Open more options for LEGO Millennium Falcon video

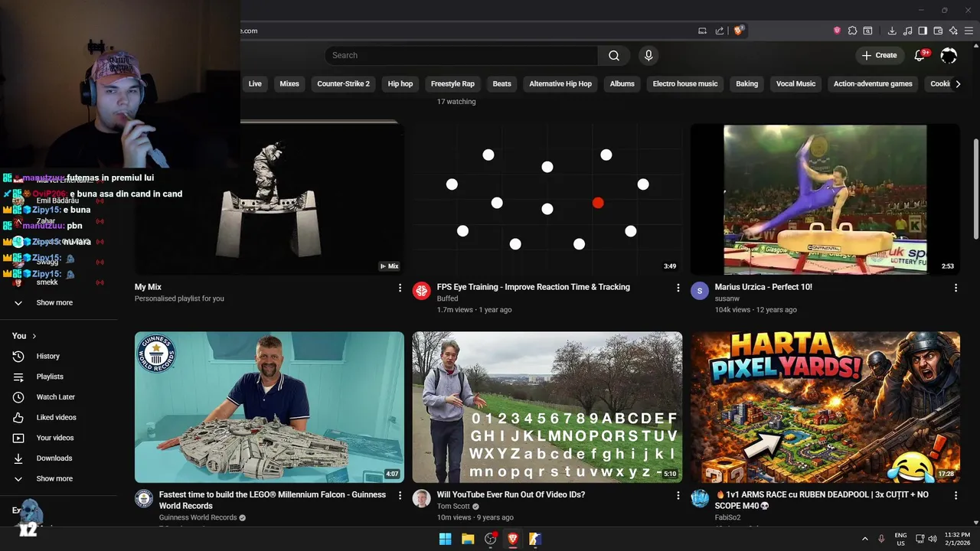click(400, 496)
